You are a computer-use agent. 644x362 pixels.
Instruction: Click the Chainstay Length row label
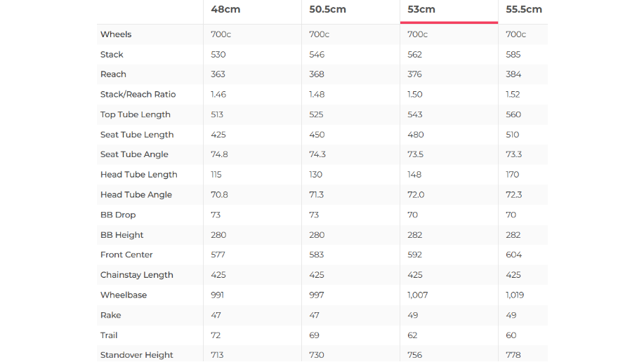136,275
